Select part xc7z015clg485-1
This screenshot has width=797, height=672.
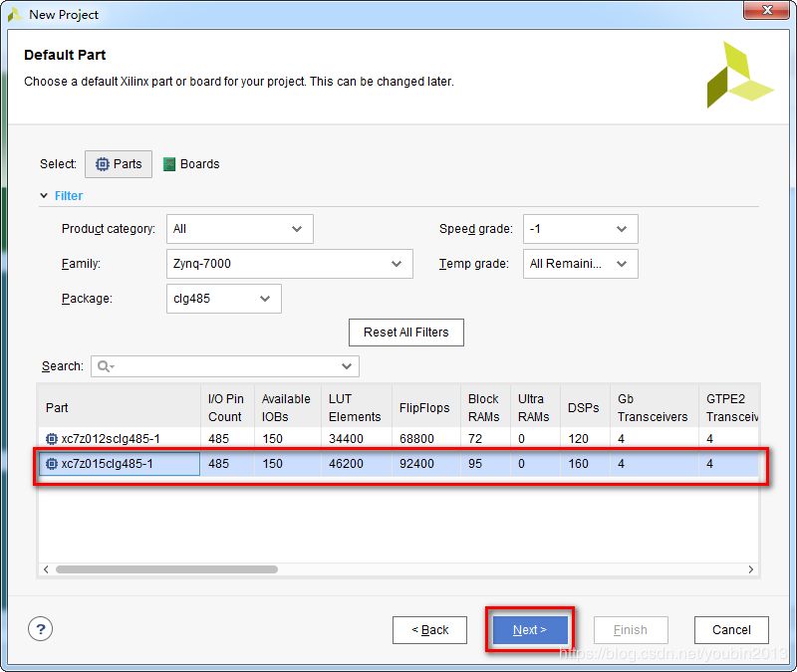[107, 464]
